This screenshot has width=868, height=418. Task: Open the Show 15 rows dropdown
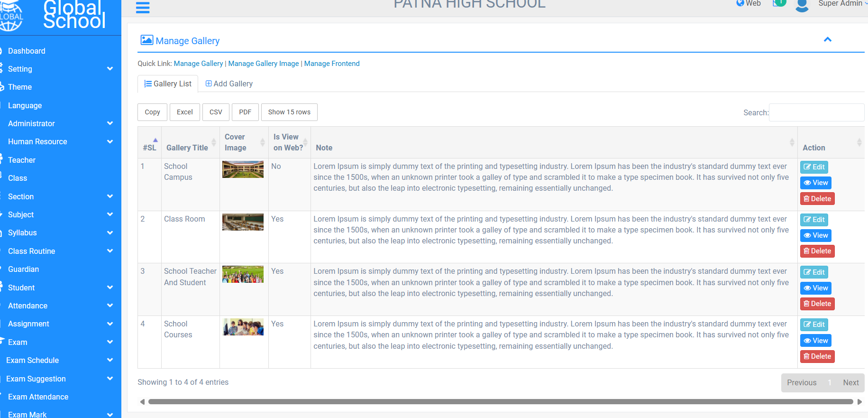289,112
